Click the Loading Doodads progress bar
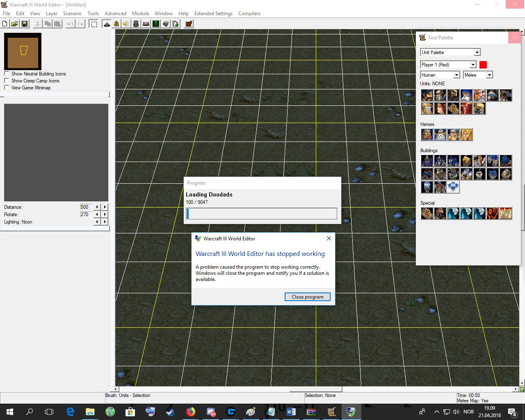525x420 pixels. [262, 214]
